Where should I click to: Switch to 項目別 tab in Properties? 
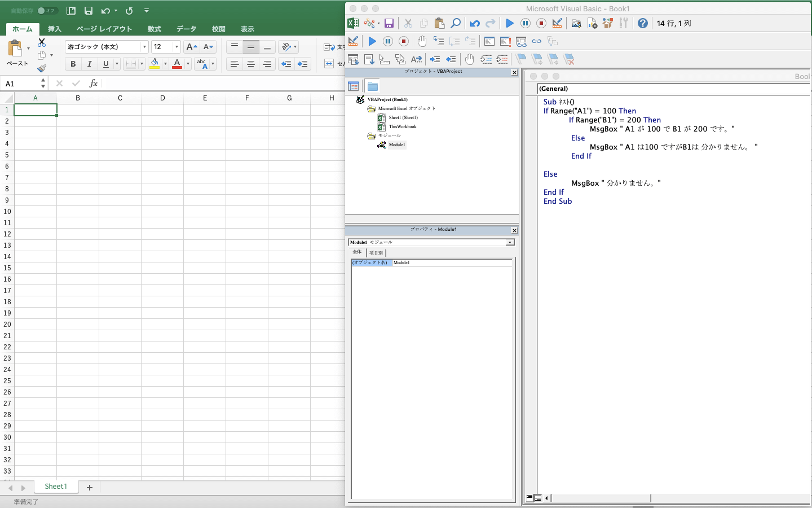[x=376, y=253]
